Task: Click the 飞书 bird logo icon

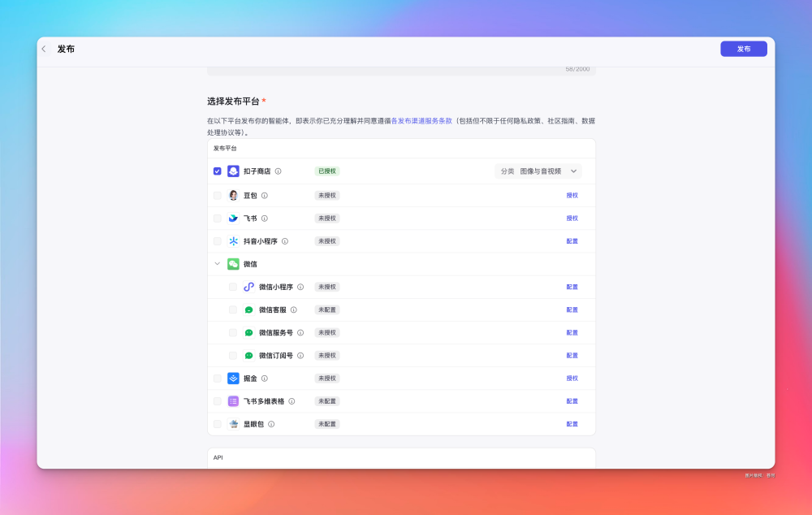Action: tap(233, 219)
